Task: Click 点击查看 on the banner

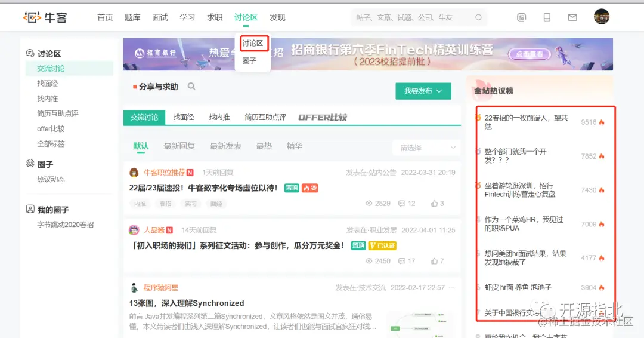Action: [530, 54]
